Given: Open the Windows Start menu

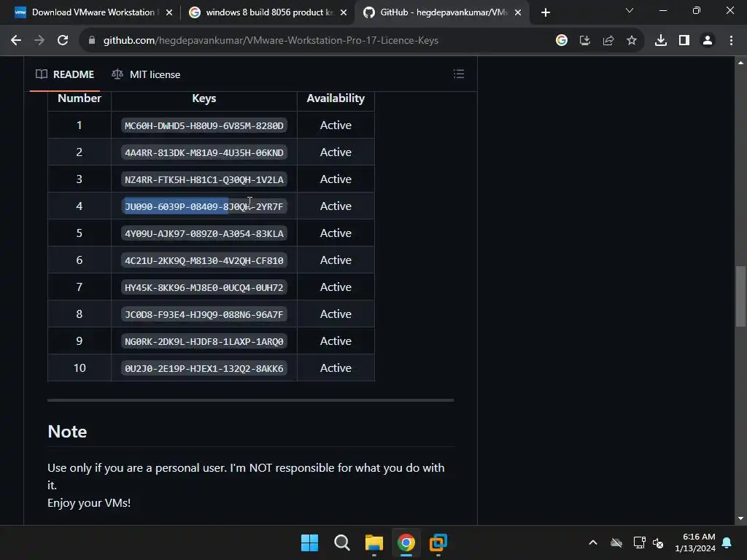Looking at the screenshot, I should point(309,542).
